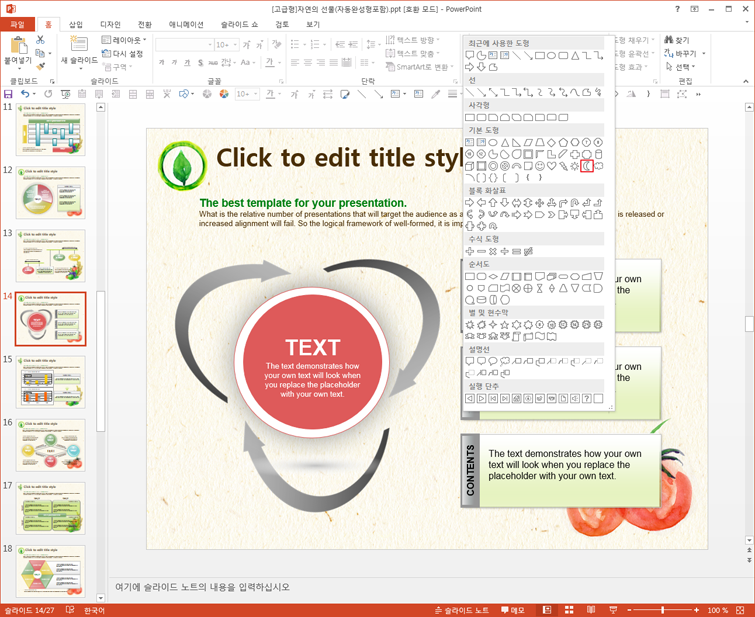Open the 텍스트 방향 dropdown
This screenshot has height=617, width=755.
tap(413, 40)
